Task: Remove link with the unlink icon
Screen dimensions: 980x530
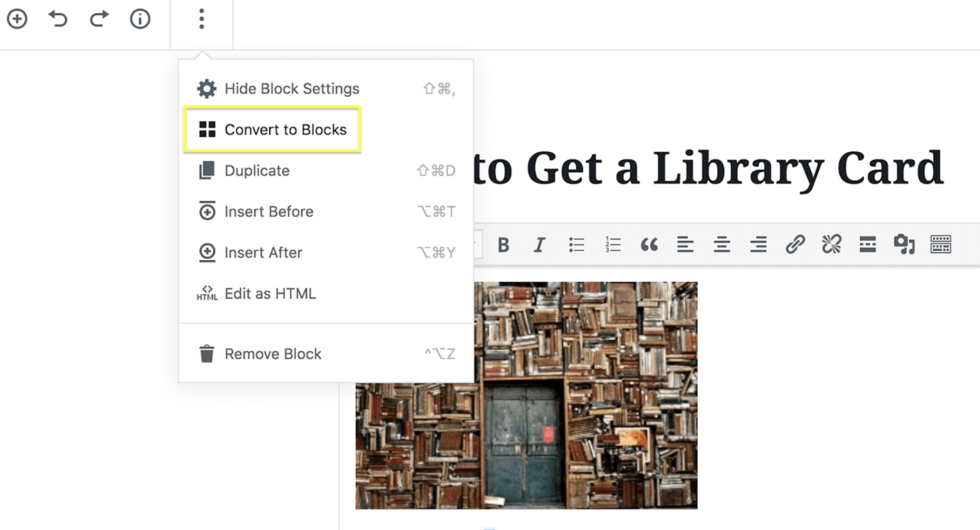Action: 832,244
